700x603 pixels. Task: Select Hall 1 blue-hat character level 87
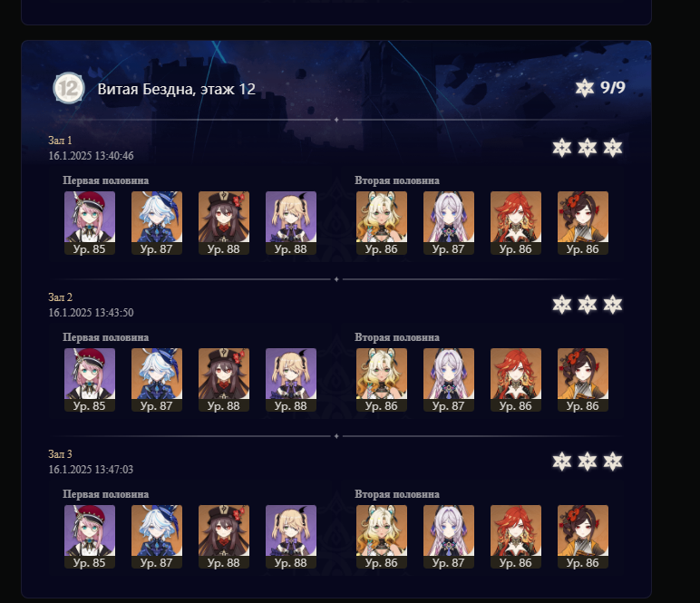pos(157,223)
